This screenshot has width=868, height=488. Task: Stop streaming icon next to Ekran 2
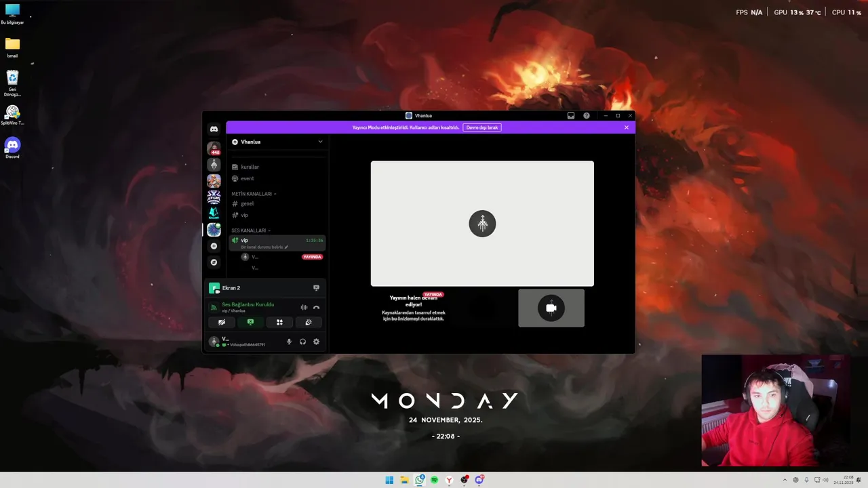(316, 288)
